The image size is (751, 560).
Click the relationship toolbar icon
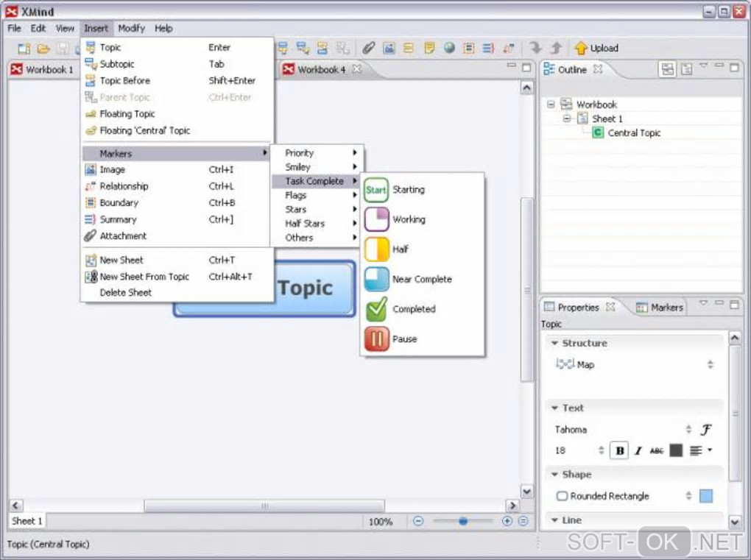click(508, 48)
